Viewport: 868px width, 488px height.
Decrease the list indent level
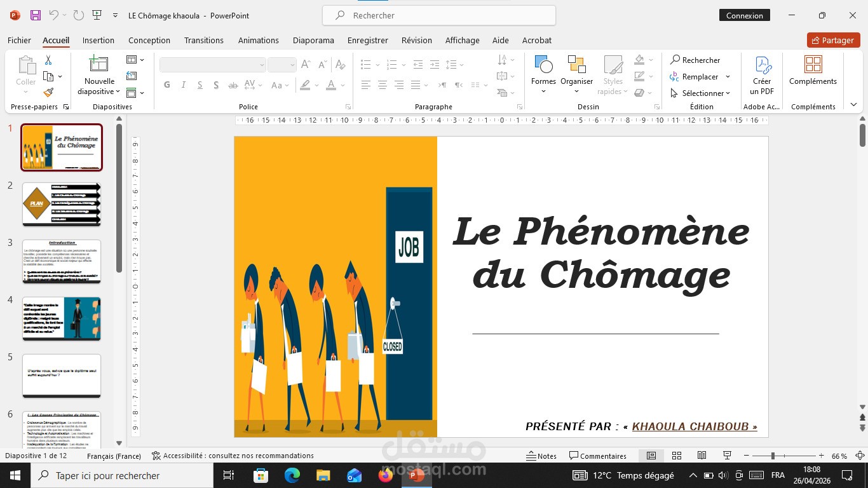[417, 65]
